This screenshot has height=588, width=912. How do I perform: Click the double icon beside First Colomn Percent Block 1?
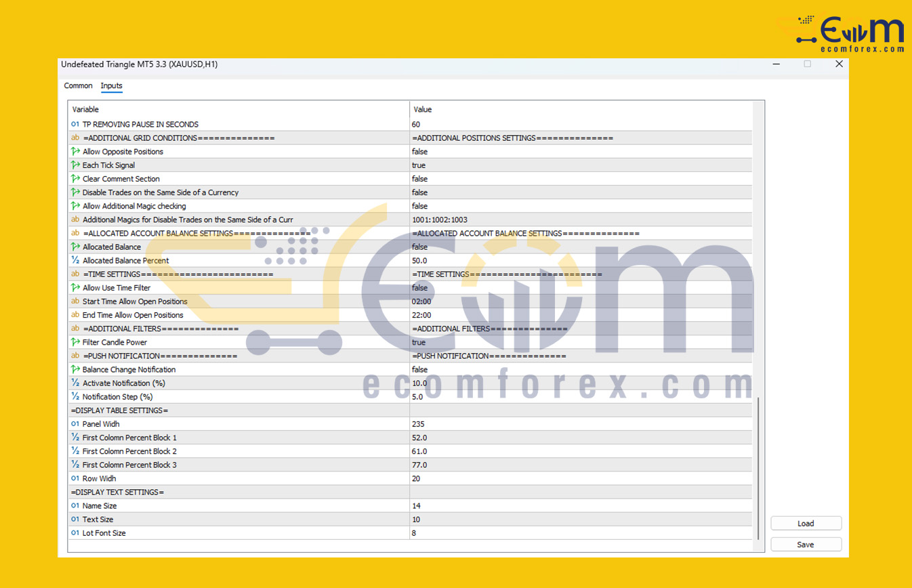click(75, 438)
